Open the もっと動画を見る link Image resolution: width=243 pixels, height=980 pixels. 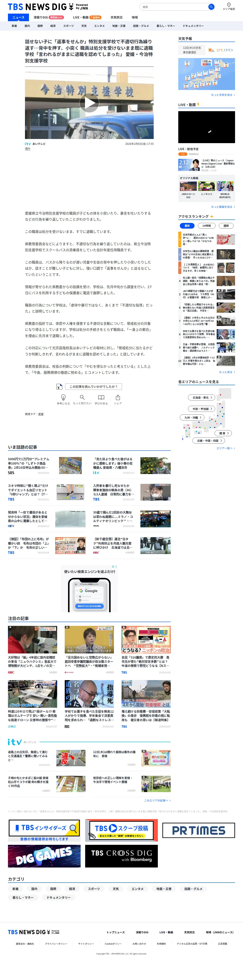(x=223, y=207)
